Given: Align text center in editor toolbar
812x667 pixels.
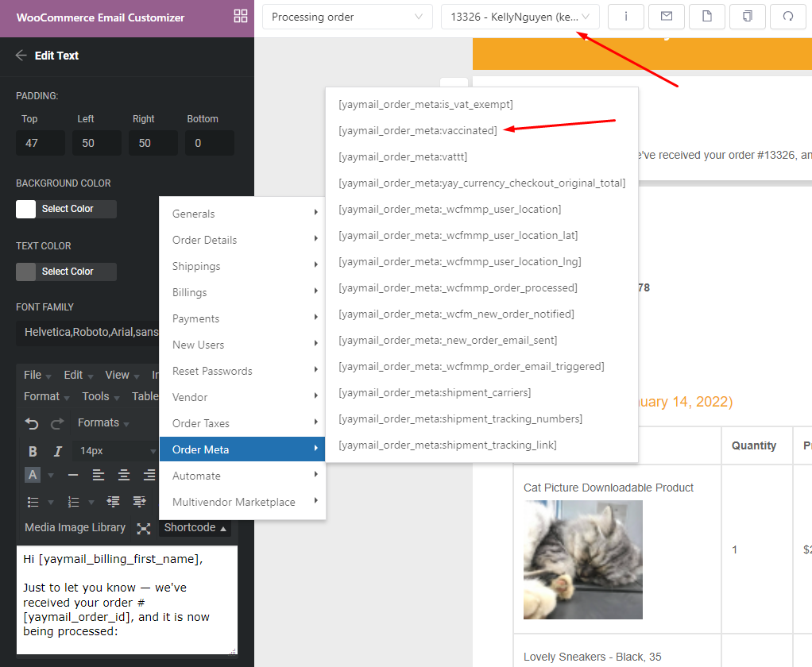Looking at the screenshot, I should tap(124, 475).
